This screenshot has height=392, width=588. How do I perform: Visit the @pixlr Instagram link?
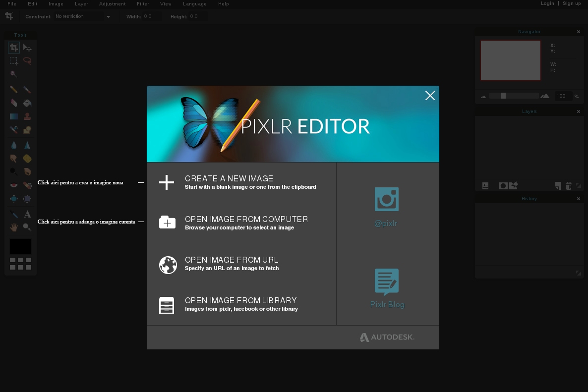pos(386,207)
